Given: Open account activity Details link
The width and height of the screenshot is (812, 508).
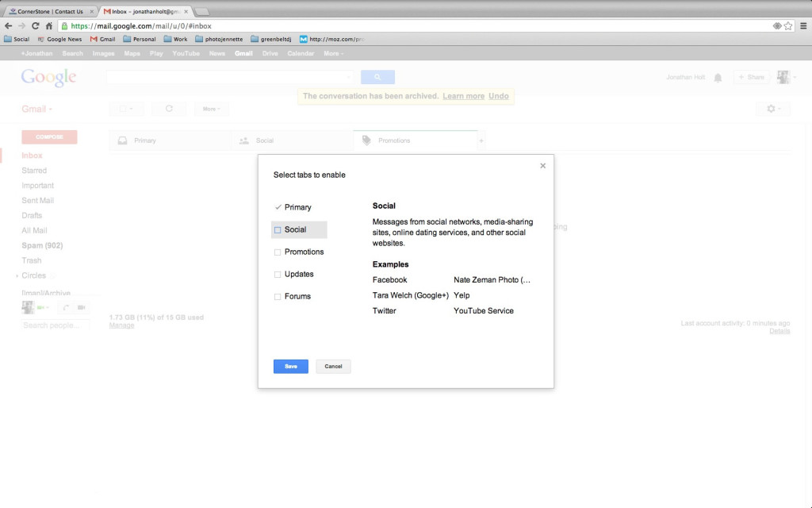Looking at the screenshot, I should (x=779, y=331).
